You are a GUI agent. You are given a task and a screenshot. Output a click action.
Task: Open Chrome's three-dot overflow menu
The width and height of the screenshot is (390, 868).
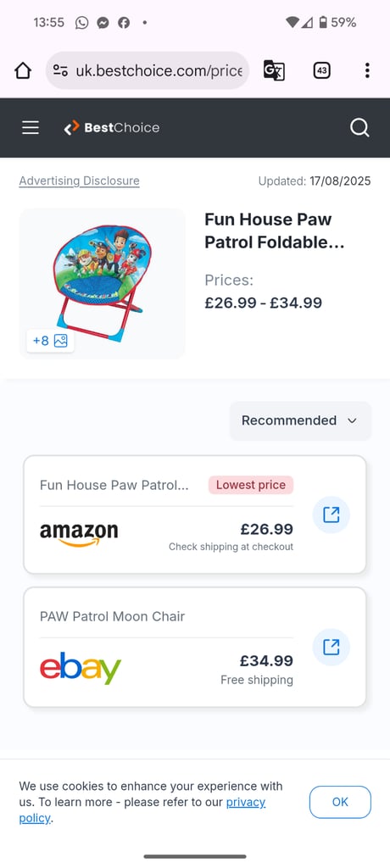pyautogui.click(x=367, y=70)
